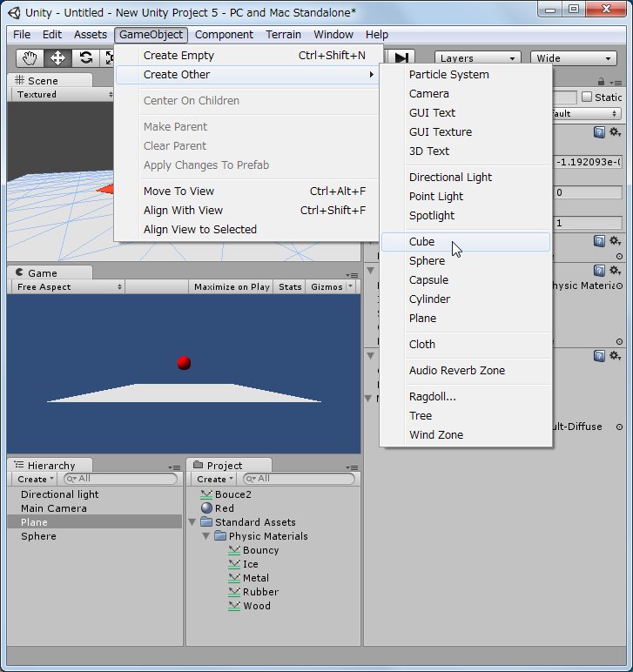Select the Bouncy physic material
Screen dimensions: 633x672
253,550
